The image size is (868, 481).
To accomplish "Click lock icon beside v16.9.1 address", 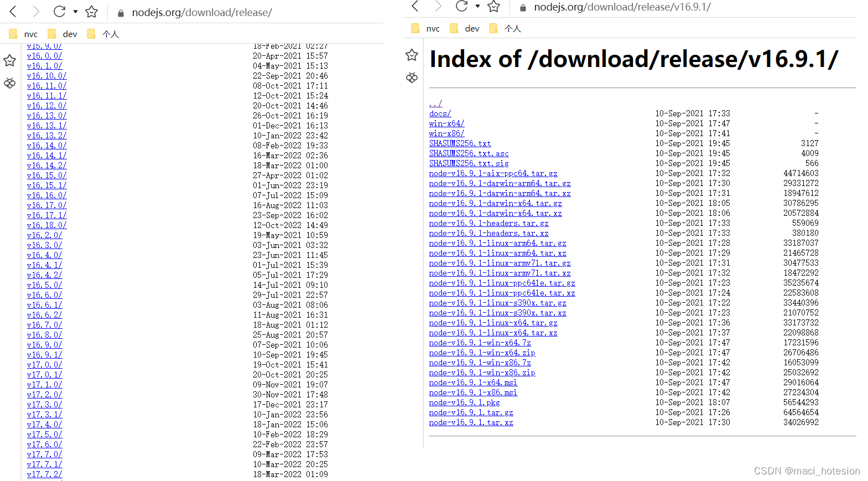I will coord(523,8).
